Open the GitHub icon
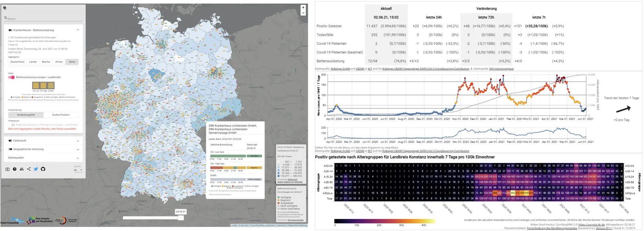 [43, 169]
